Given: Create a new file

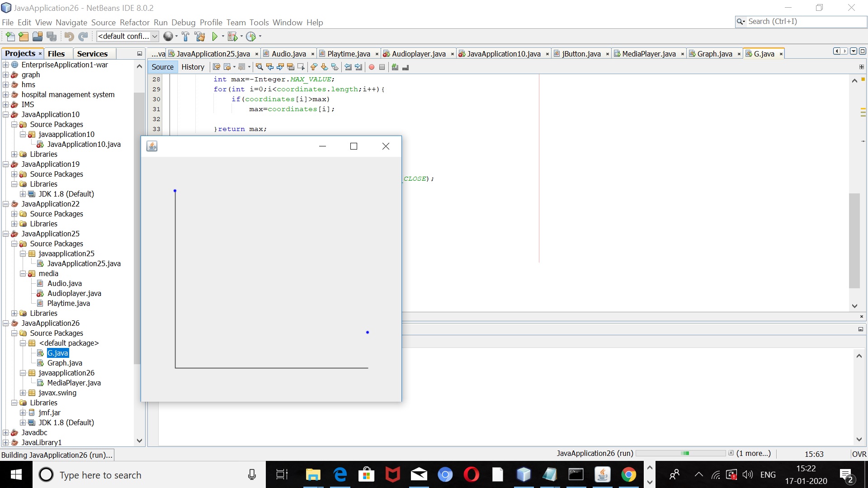Looking at the screenshot, I should [x=10, y=37].
